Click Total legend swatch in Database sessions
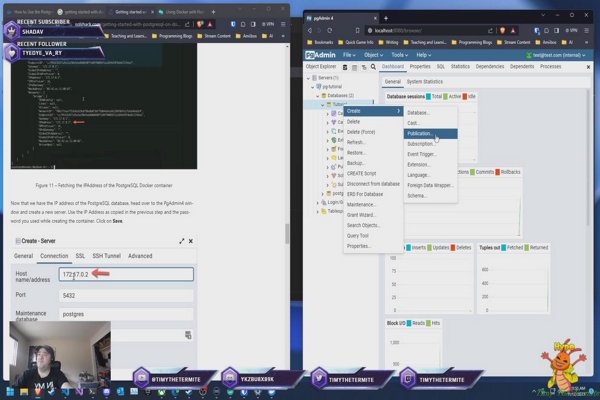The height and width of the screenshot is (400, 600). pos(429,96)
